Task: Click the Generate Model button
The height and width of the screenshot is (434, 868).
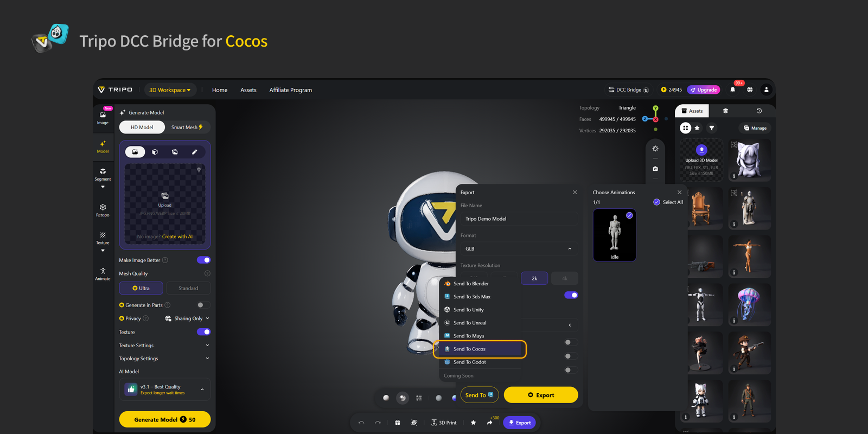Action: [x=164, y=419]
